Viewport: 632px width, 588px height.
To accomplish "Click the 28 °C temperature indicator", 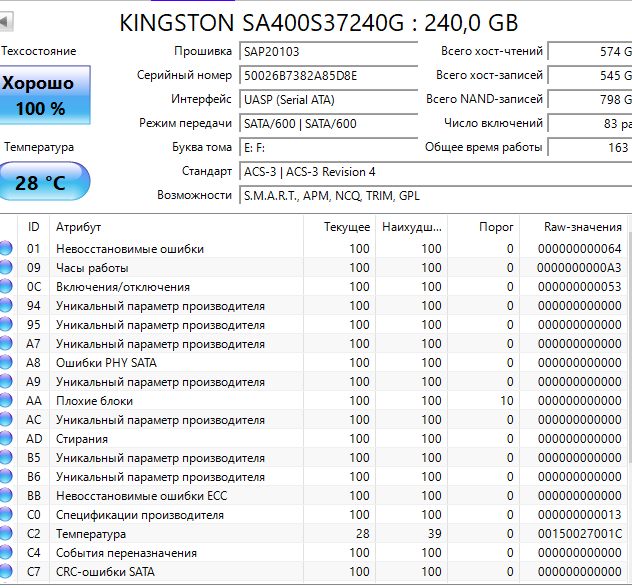I will tap(45, 182).
